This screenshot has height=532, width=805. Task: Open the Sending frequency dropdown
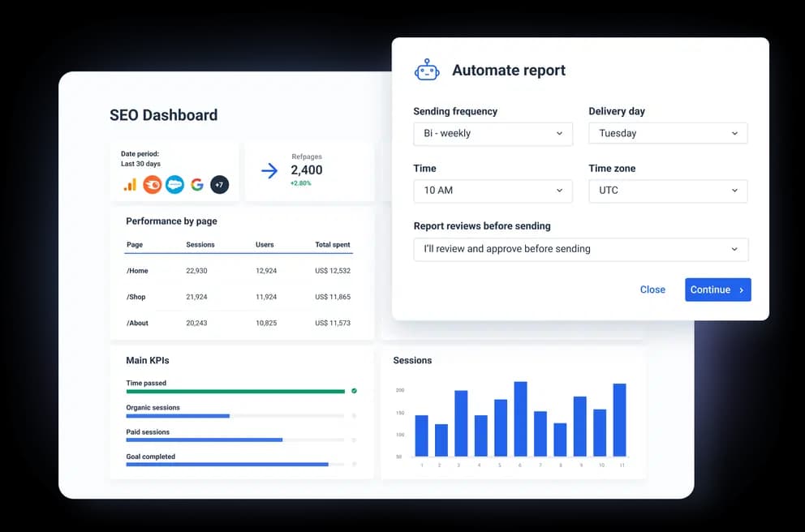click(x=493, y=134)
